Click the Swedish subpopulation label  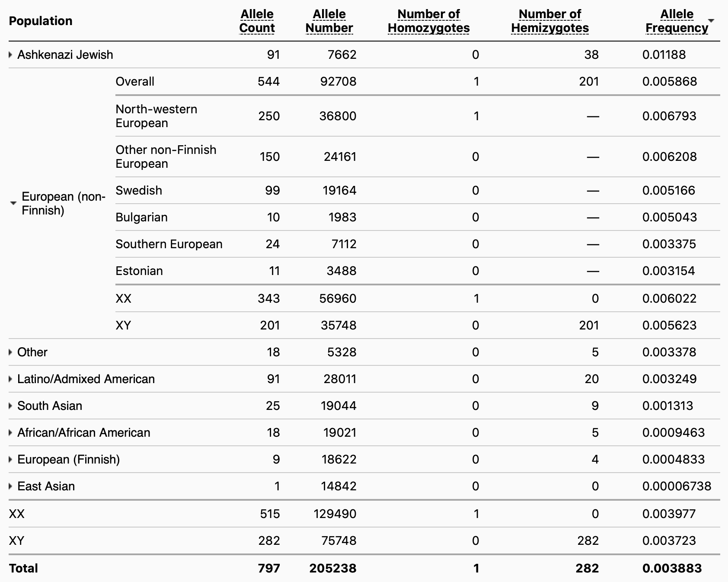[139, 190]
